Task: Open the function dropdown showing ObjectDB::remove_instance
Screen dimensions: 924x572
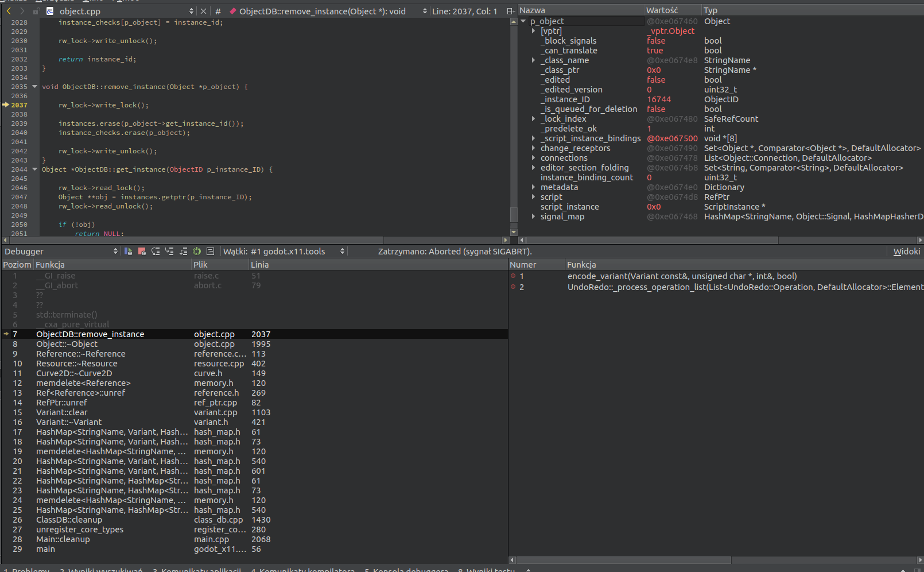Action: point(425,11)
